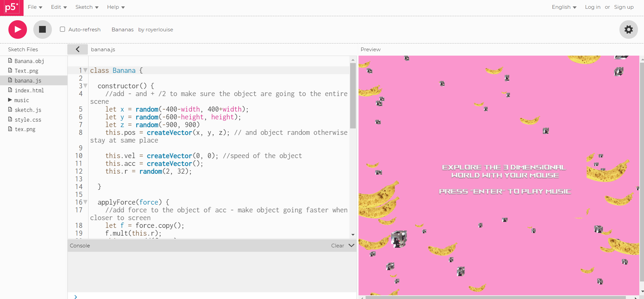Enable the Auto-refresh checkbox

click(62, 29)
